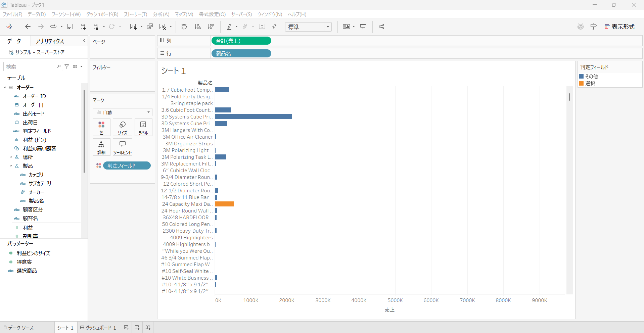The image size is (644, 333).
Task: Click the share workbook icon
Action: click(381, 27)
